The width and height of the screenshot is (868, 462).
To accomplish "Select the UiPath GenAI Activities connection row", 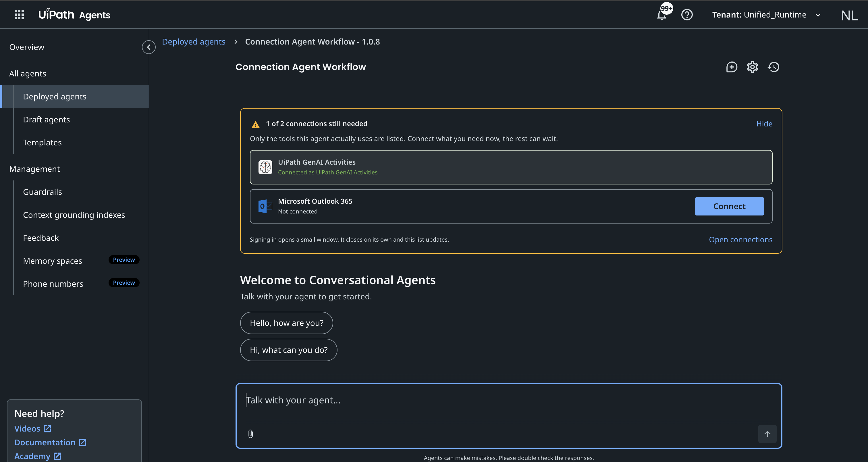I will [x=511, y=167].
